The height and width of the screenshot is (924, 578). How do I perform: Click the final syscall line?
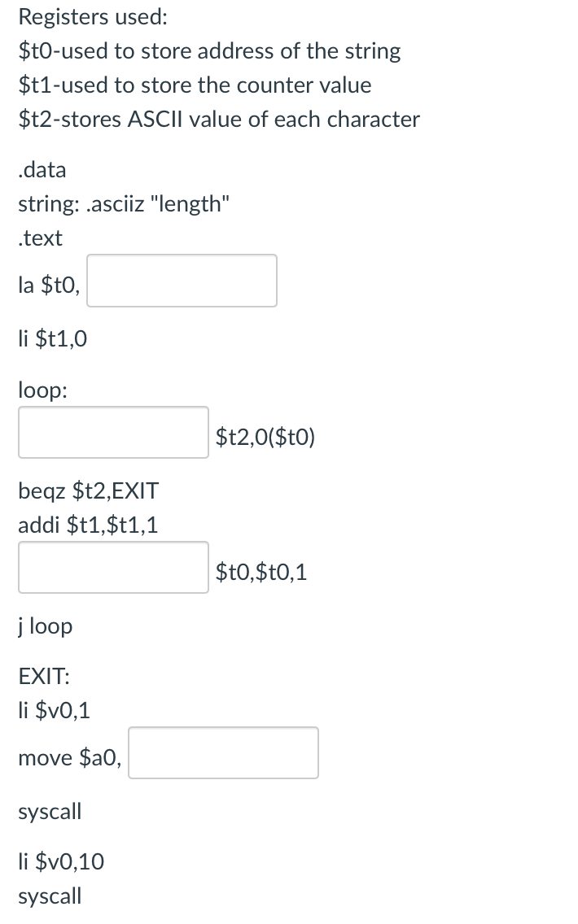point(50,896)
